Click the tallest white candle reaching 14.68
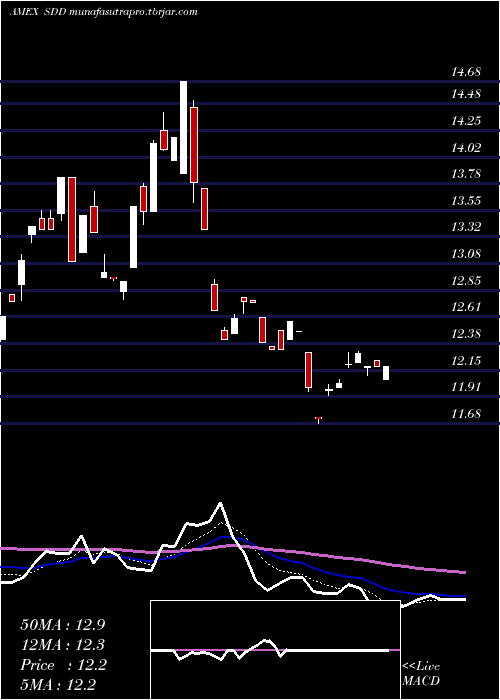This screenshot has width=500, height=700. click(183, 127)
